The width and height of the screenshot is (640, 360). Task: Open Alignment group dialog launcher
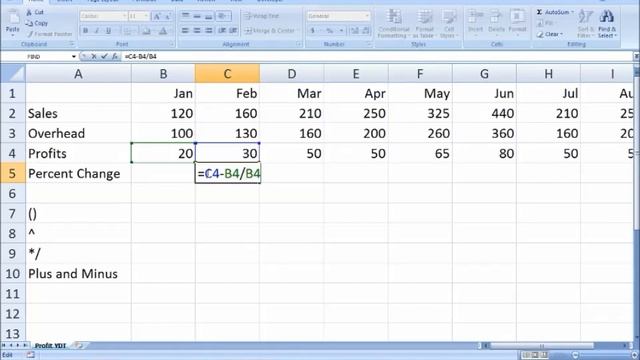point(299,44)
